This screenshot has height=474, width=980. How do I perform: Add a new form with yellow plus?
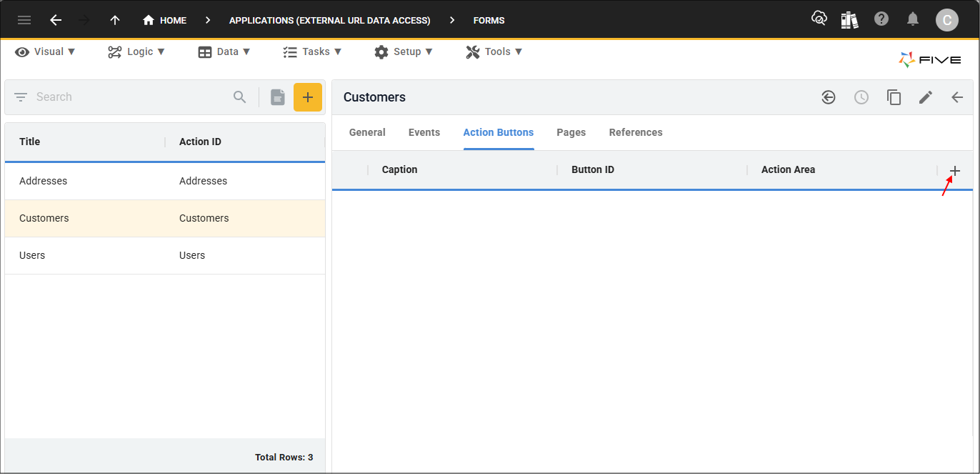tap(307, 97)
